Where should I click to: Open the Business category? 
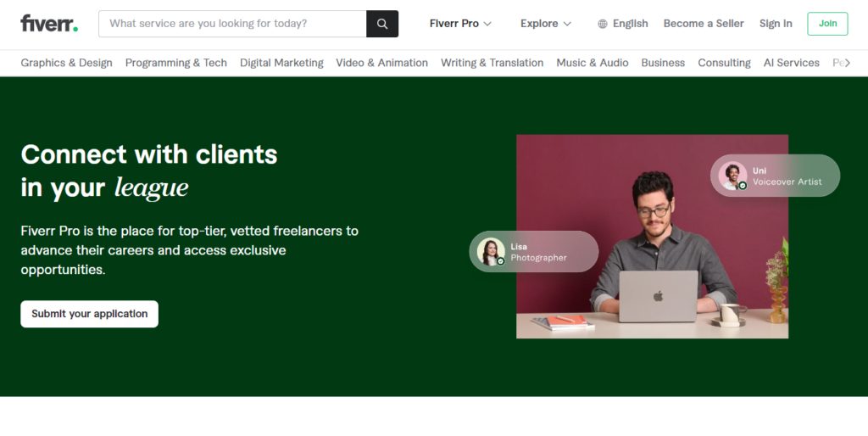click(663, 63)
